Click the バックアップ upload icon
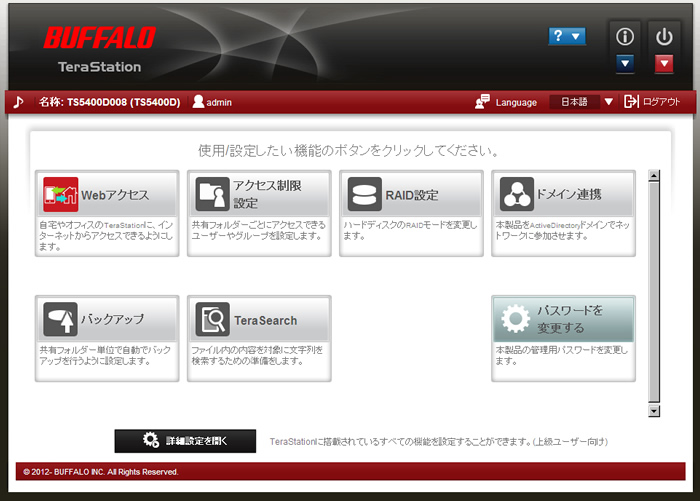The height and width of the screenshot is (501, 700). (x=61, y=320)
